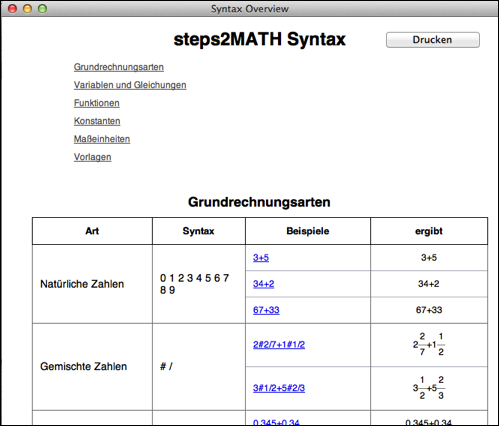Click the Beispiele column header cell

(x=308, y=231)
